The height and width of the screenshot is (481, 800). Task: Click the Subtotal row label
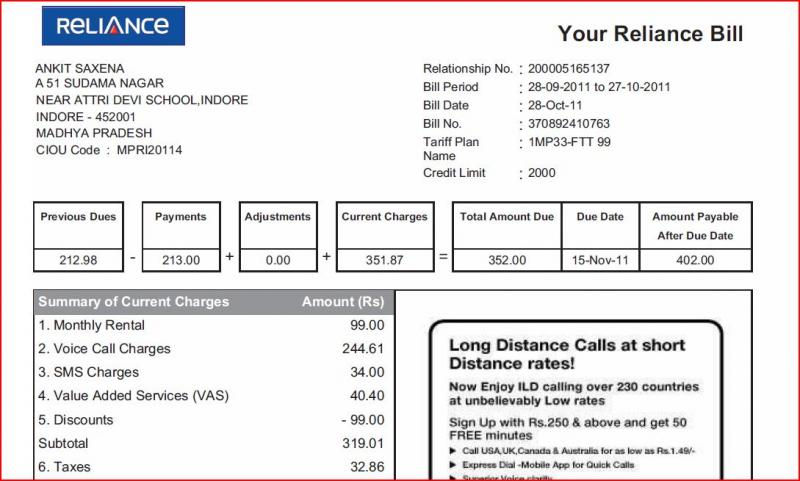63,443
